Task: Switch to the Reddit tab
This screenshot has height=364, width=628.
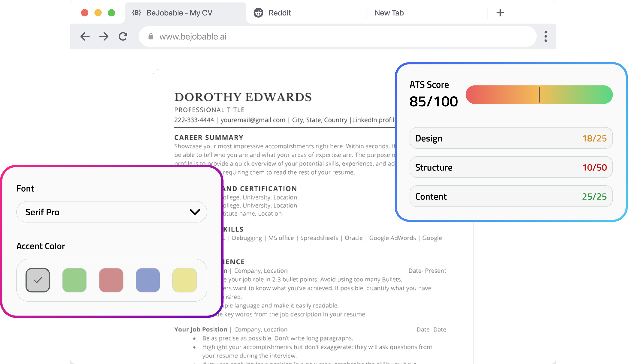Action: pos(280,13)
